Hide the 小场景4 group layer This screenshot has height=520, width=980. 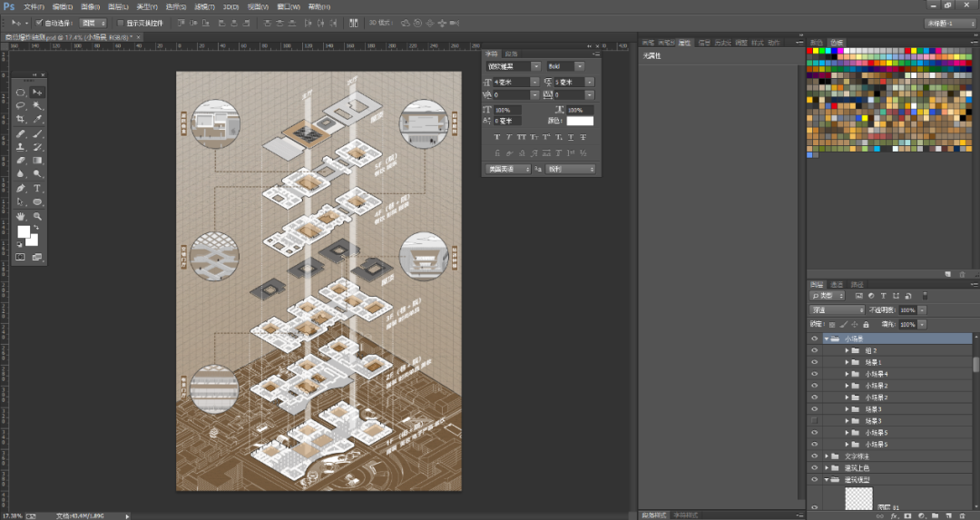pos(814,374)
